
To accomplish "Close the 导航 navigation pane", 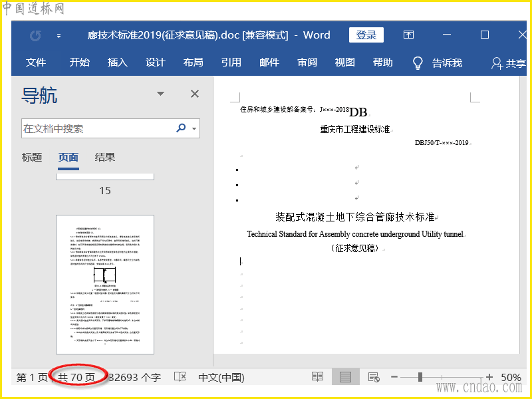I will coord(195,94).
